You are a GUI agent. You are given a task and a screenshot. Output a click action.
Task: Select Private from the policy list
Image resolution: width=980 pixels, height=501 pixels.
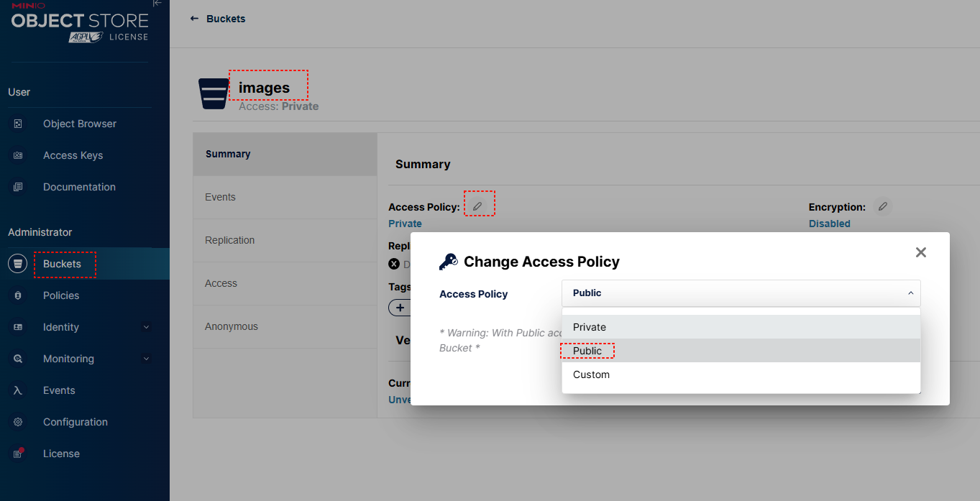click(590, 327)
